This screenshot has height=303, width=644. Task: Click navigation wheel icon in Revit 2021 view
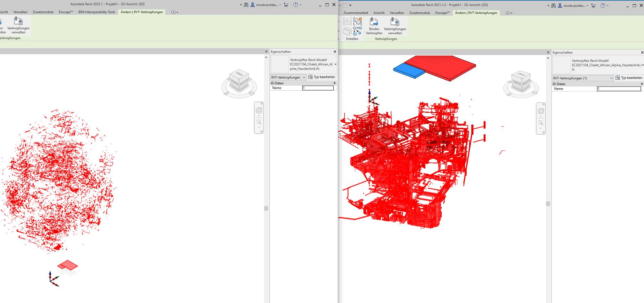[x=540, y=111]
